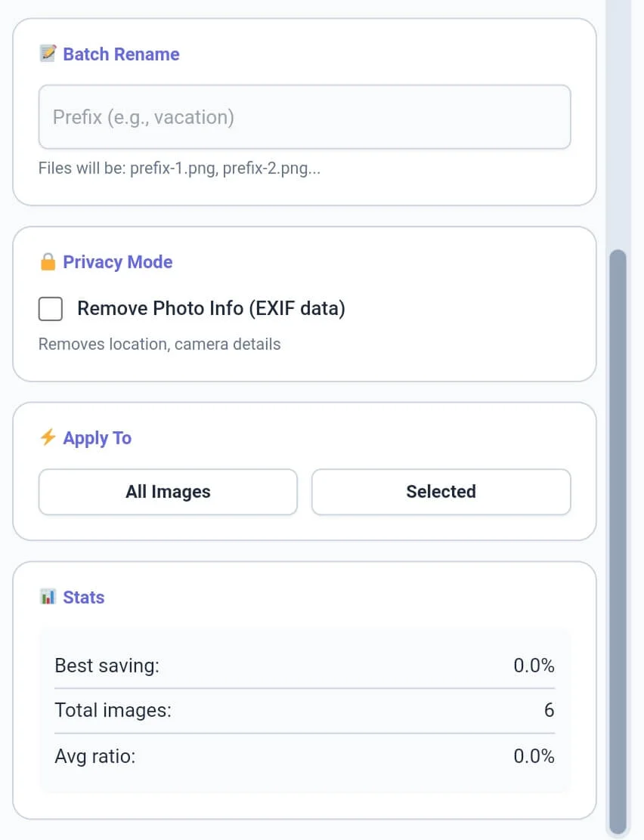Choose the Selected button under Apply To
644x840 pixels.
coord(441,492)
